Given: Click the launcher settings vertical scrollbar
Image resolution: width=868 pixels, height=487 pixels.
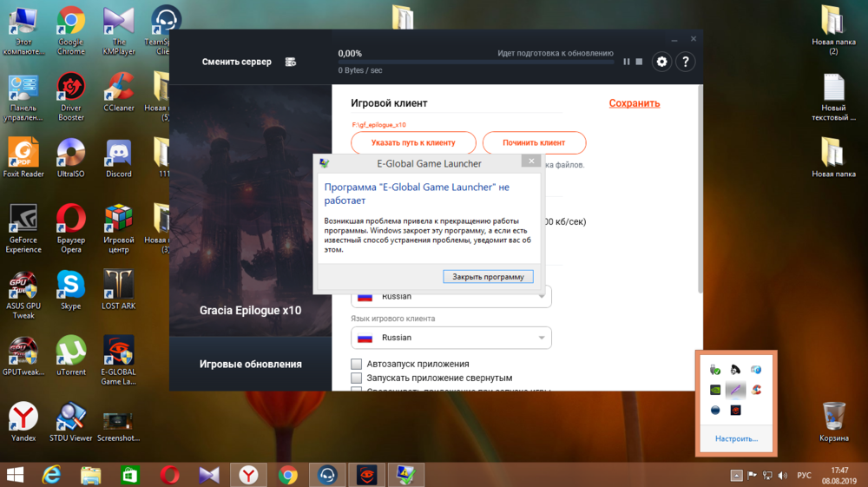Looking at the screenshot, I should point(700,188).
